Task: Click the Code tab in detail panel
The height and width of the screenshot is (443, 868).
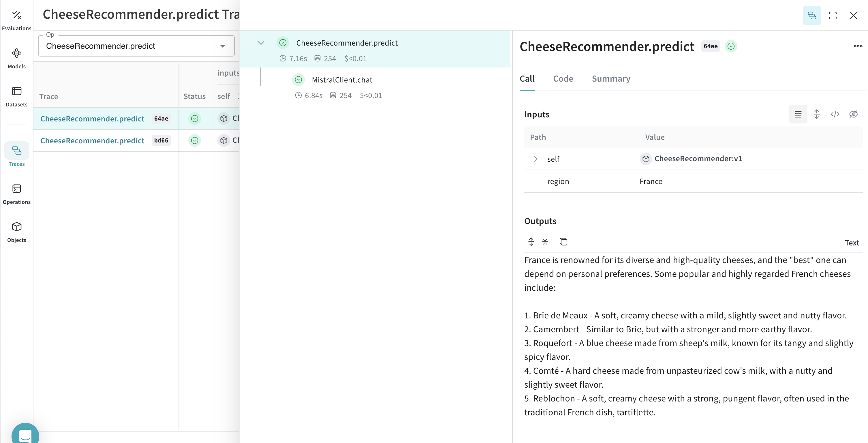Action: (563, 78)
